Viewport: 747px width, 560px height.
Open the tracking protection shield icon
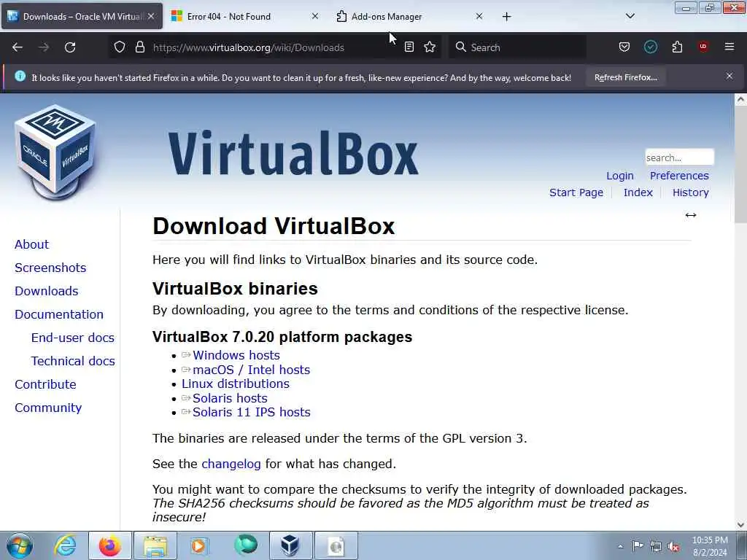(120, 47)
